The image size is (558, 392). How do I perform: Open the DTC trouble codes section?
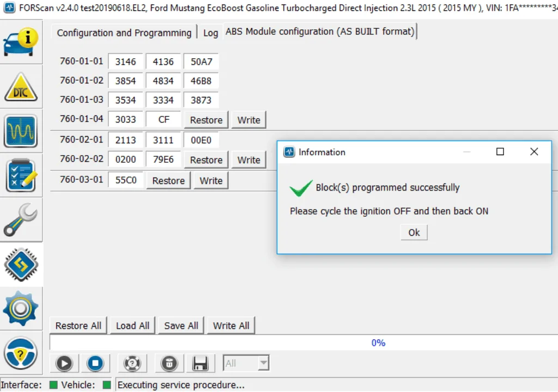pos(21,87)
